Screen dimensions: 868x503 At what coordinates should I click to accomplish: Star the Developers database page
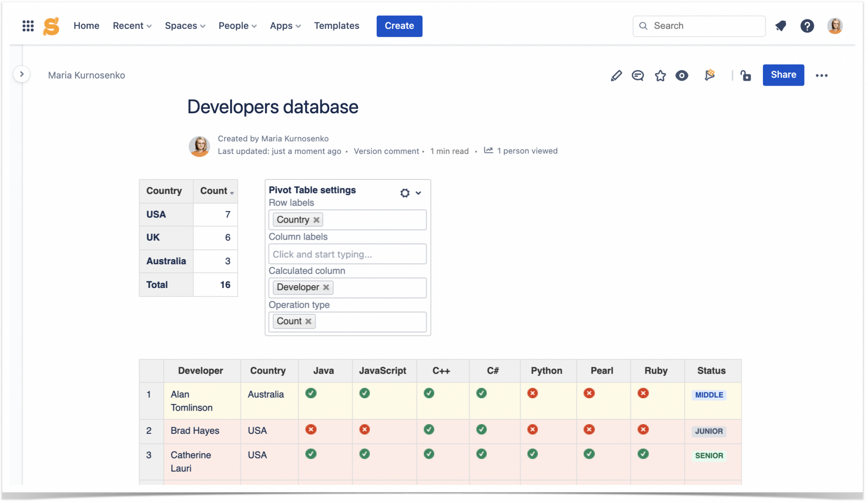[660, 75]
